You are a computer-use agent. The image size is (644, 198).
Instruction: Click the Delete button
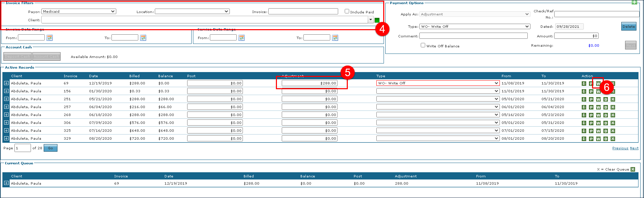click(x=629, y=26)
